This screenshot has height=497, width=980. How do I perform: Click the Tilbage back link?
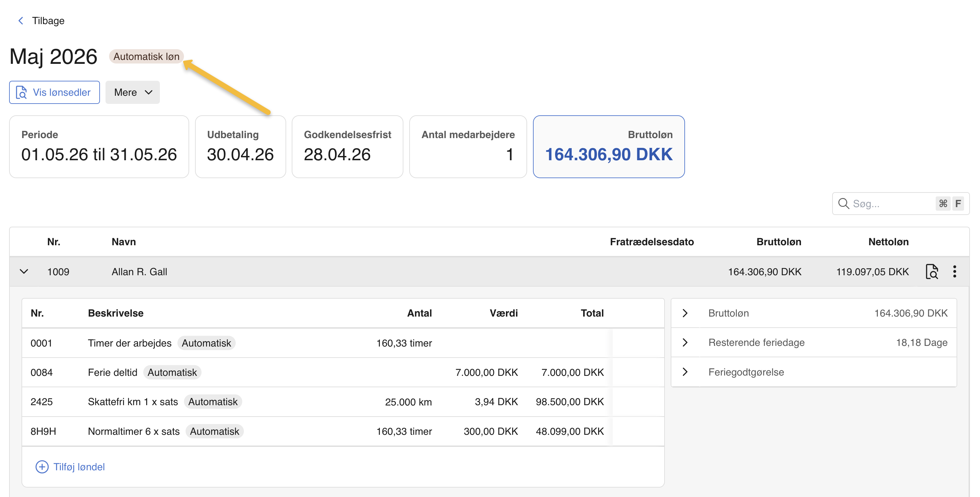48,21
